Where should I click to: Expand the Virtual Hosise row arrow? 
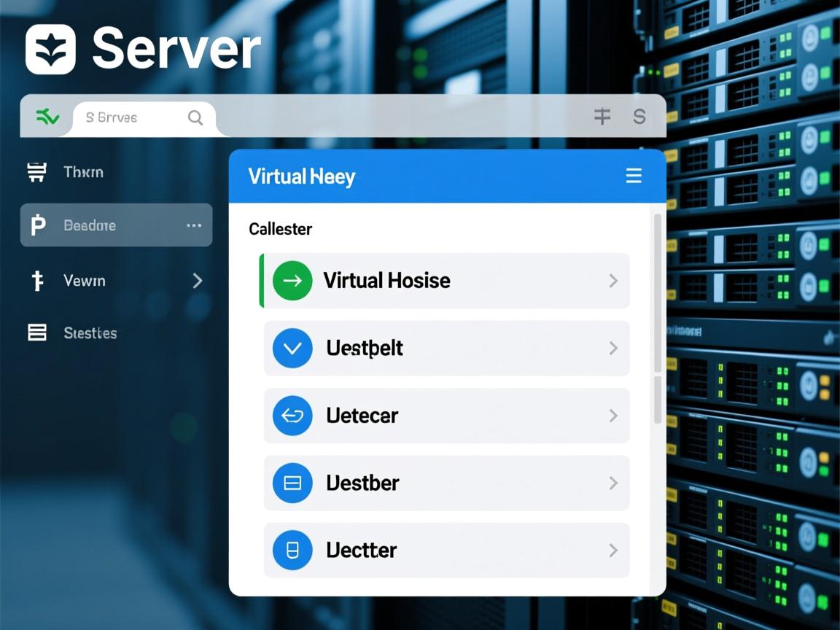coord(613,281)
